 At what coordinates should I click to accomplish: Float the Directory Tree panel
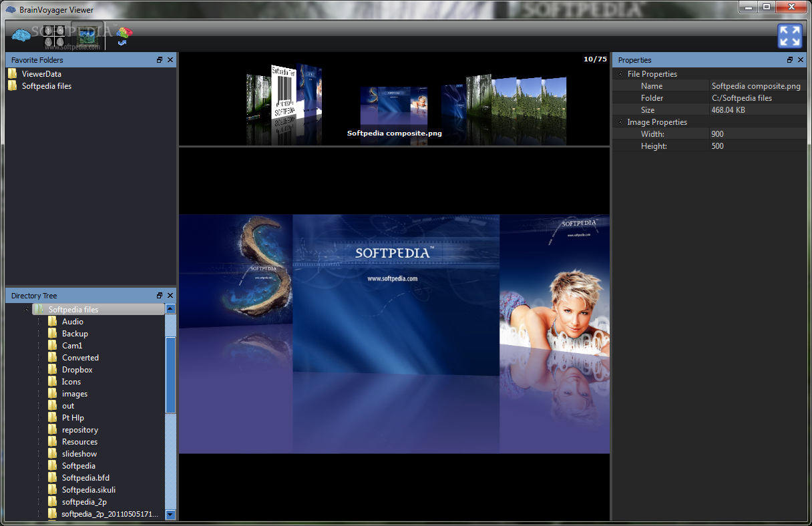(x=160, y=295)
